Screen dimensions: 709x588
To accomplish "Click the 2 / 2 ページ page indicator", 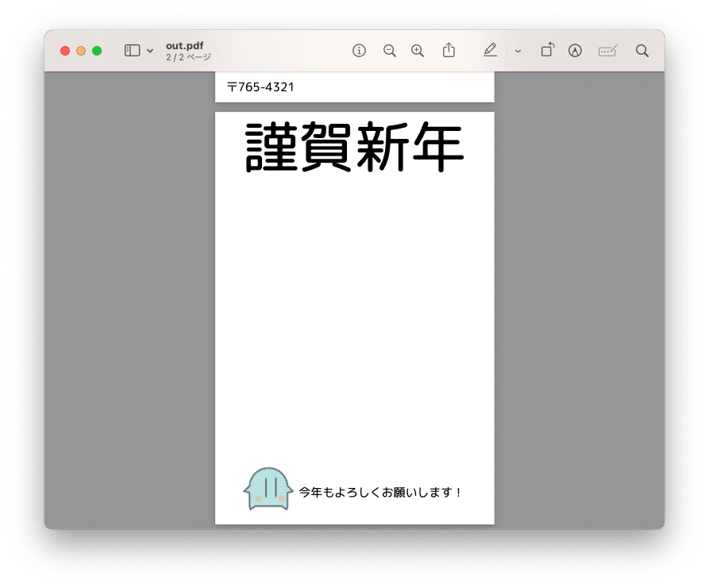I will tap(188, 57).
